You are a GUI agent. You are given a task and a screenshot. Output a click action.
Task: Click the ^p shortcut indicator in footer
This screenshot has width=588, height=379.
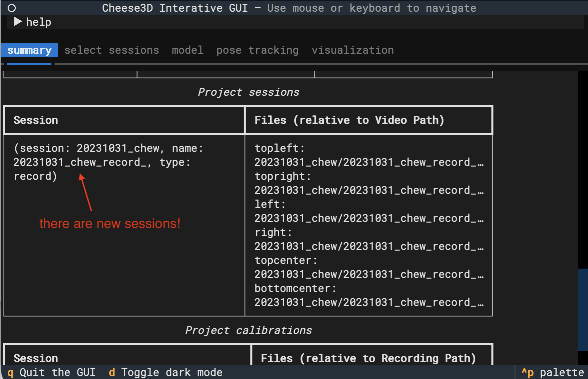tap(528, 372)
